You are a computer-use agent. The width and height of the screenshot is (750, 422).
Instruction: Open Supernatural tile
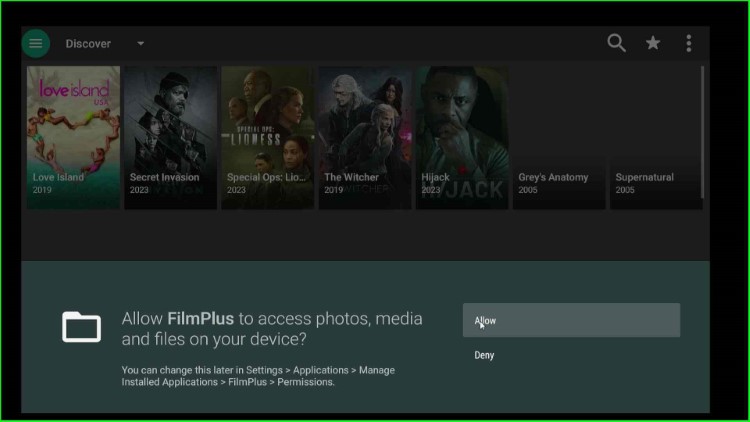pyautogui.click(x=656, y=137)
